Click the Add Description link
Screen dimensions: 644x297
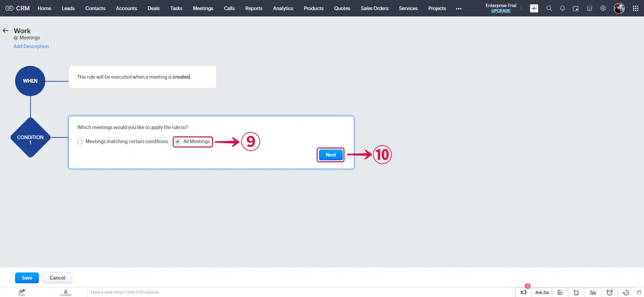pos(31,46)
